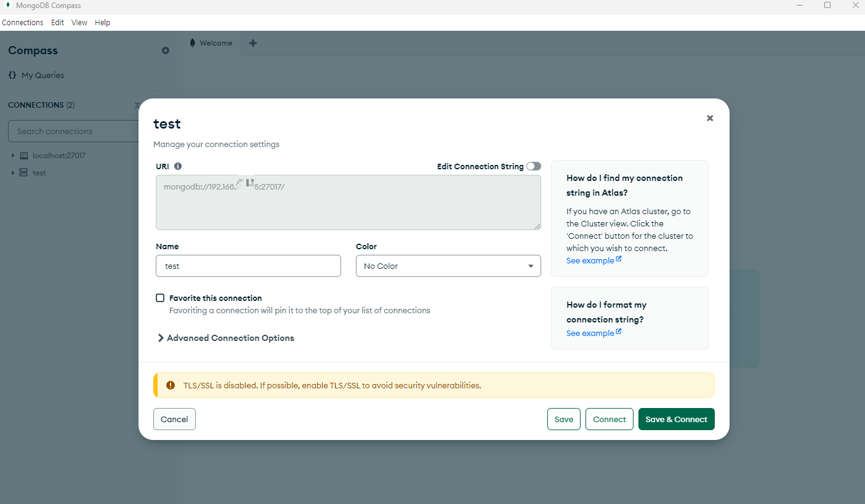Viewport: 865px width, 504px height.
Task: Open See example link for formatting connection string
Action: [593, 333]
